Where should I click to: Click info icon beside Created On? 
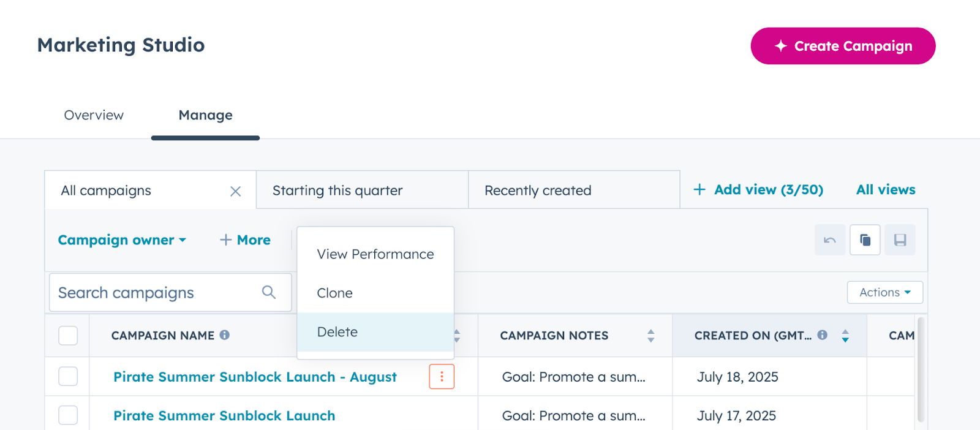point(823,335)
